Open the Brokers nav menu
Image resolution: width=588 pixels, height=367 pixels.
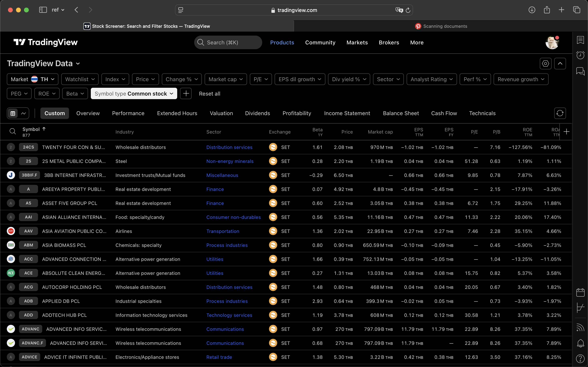coord(389,42)
